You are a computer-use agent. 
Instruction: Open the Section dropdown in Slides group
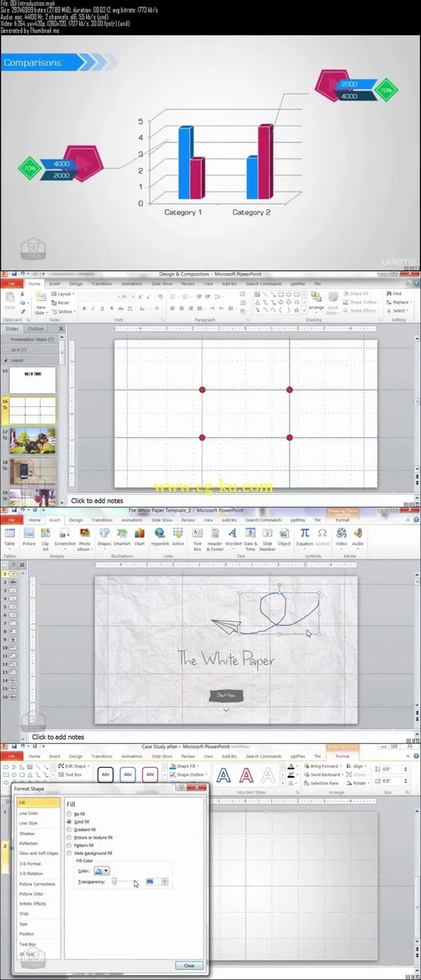(63, 312)
